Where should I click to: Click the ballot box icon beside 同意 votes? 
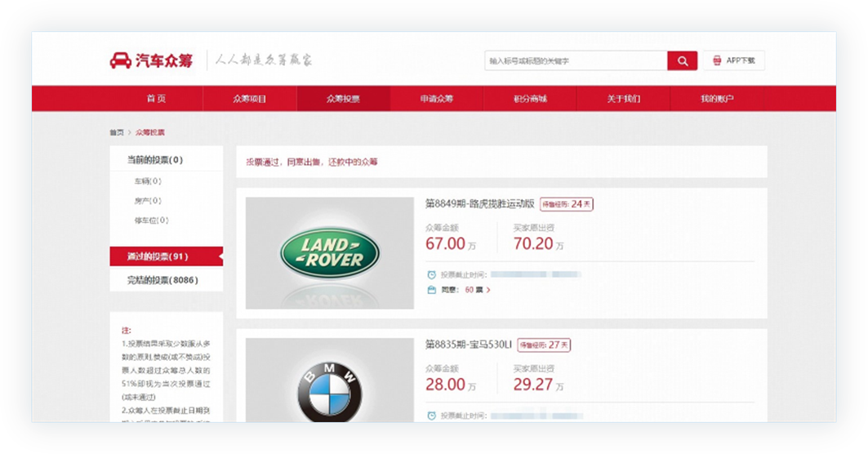coord(431,289)
